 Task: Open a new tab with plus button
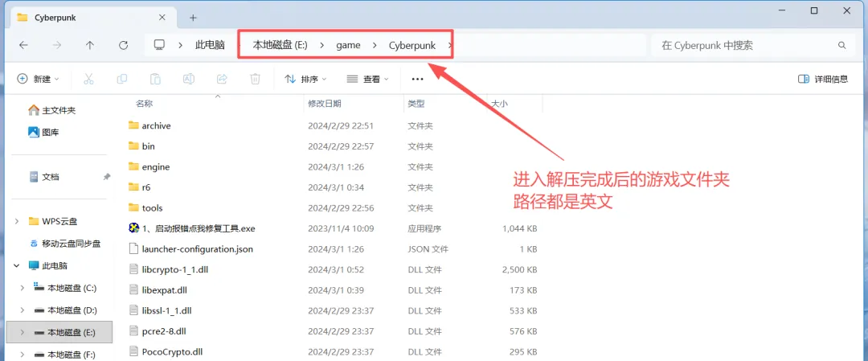193,18
